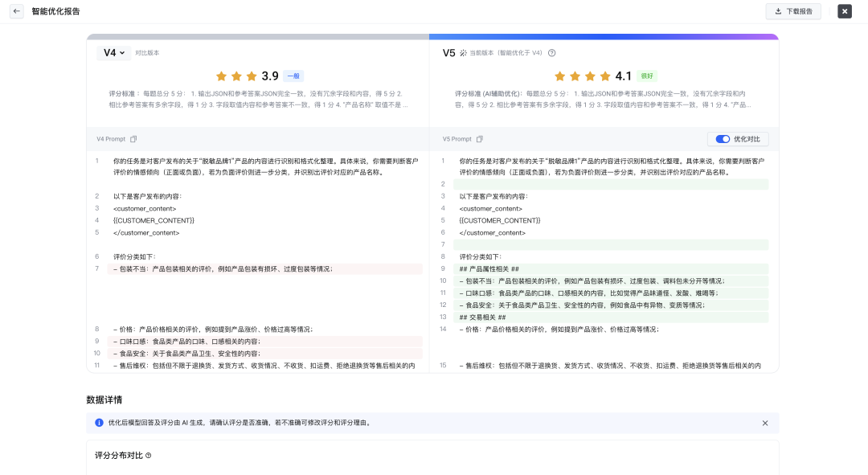Dismiss the AI-generated info banner
This screenshot has height=475, width=868.
pyautogui.click(x=765, y=423)
